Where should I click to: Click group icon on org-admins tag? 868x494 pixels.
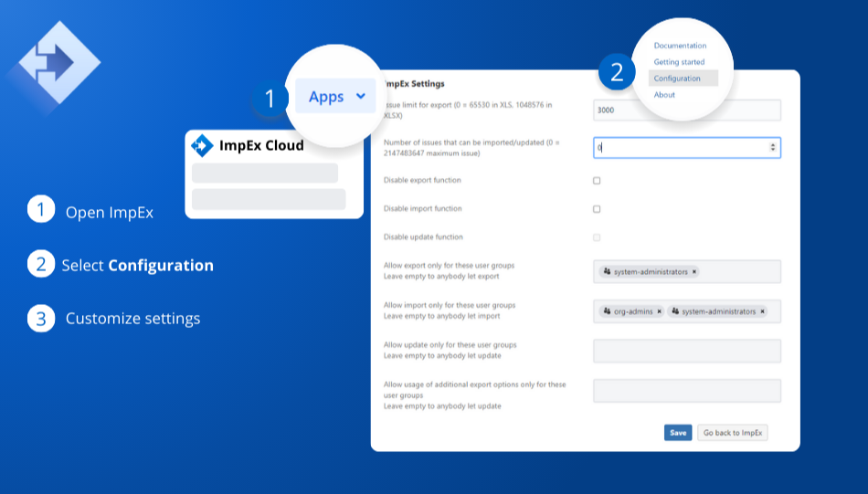click(x=608, y=311)
